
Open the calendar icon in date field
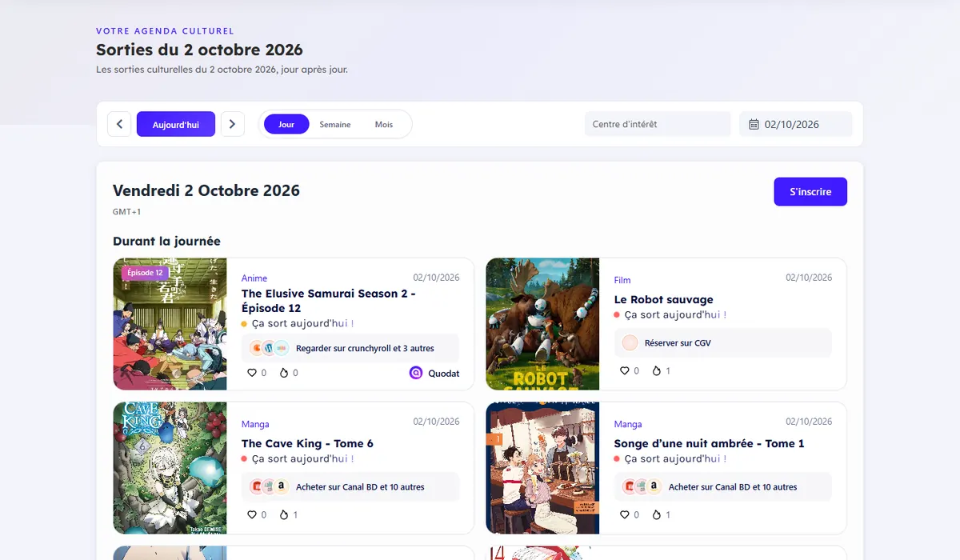pos(754,124)
